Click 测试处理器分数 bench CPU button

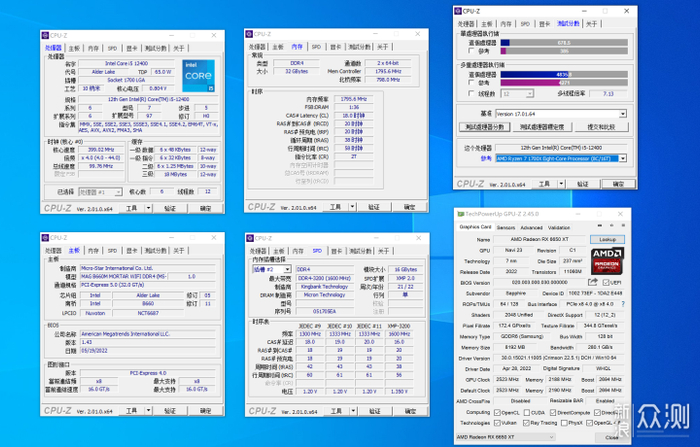tap(484, 127)
